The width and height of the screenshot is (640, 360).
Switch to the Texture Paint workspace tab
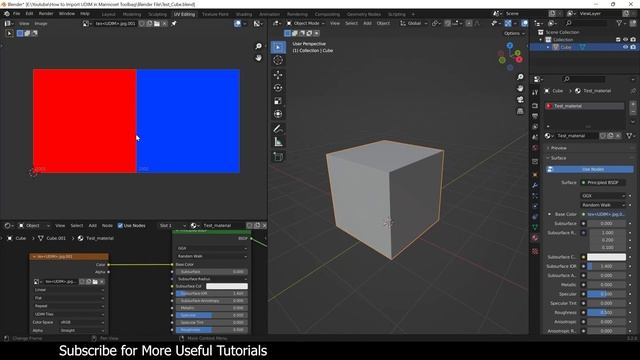click(x=215, y=14)
